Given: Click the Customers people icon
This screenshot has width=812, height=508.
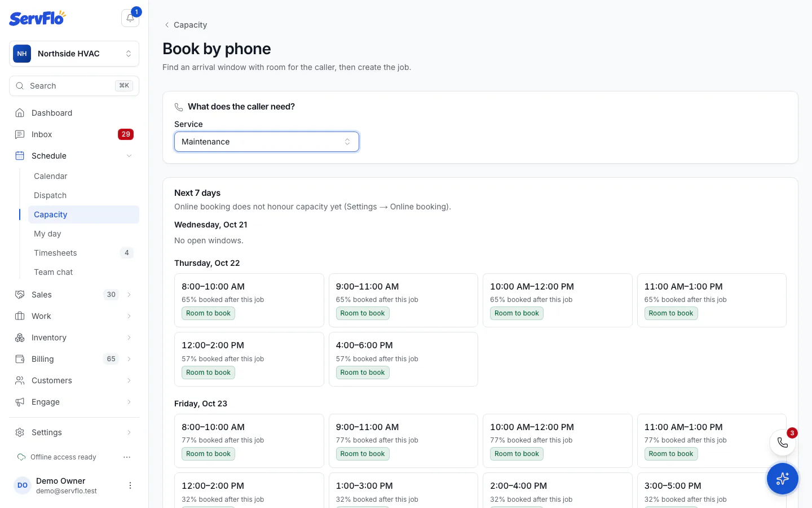Looking at the screenshot, I should [x=20, y=380].
